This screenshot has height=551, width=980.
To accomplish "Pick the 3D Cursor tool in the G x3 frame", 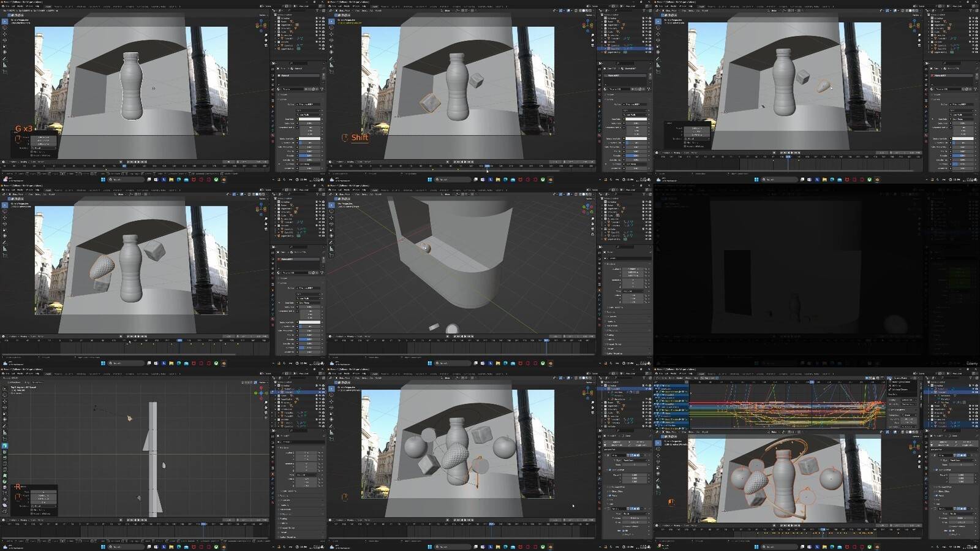I will coord(4,28).
